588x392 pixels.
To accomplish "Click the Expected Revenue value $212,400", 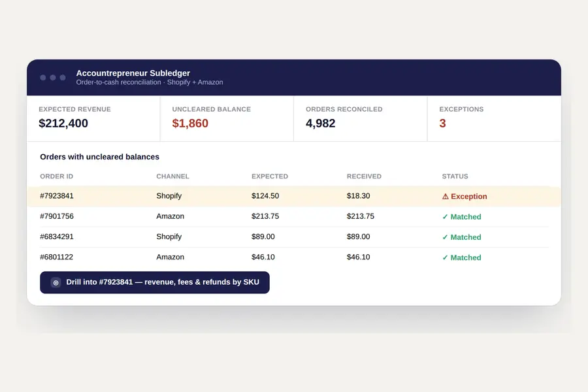I will (63, 123).
